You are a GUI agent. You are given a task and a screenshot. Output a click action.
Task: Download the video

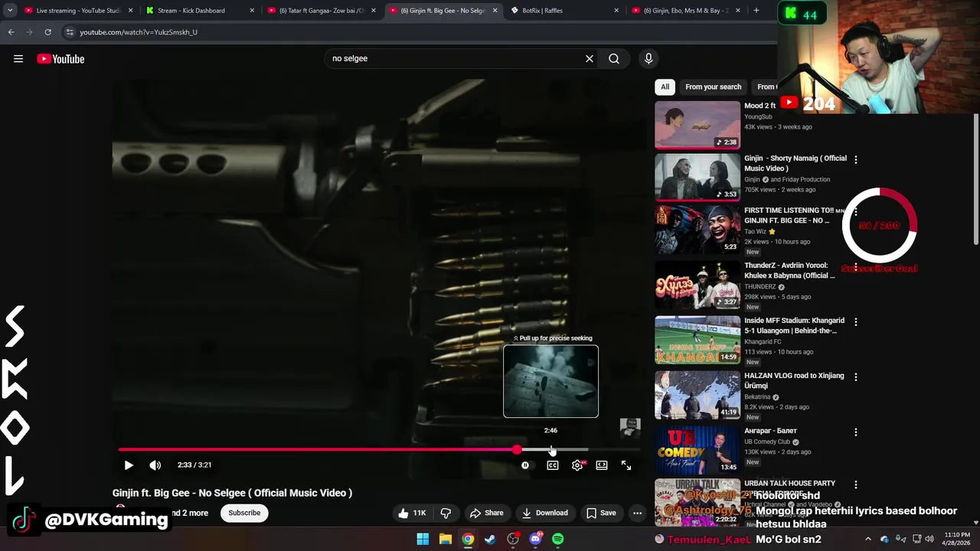point(545,513)
